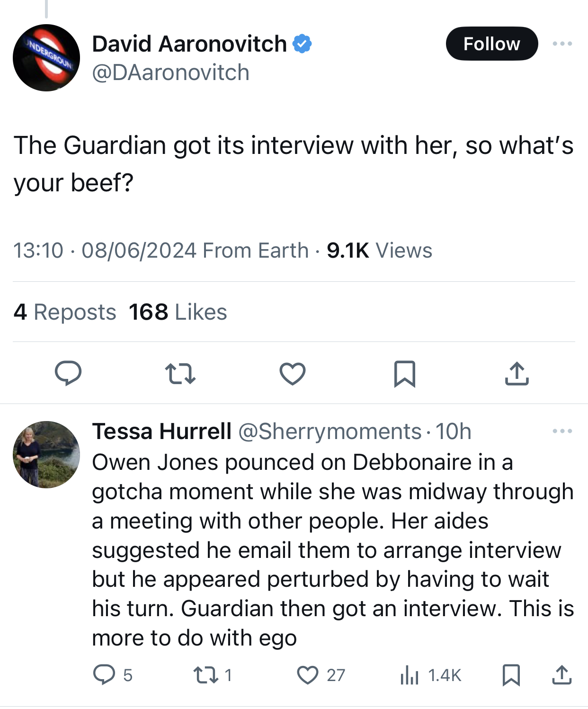This screenshot has width=588, height=709.
Task: Open Tessa Hurrell's profile avatar
Action: point(46,455)
